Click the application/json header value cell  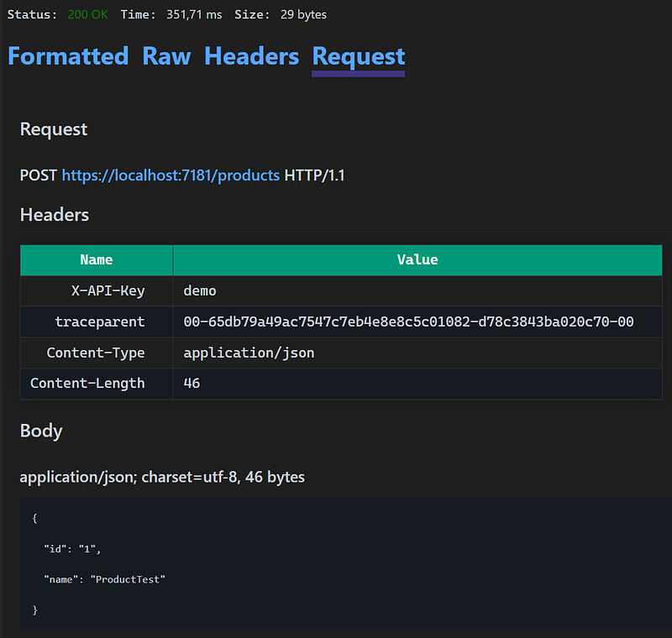417,353
